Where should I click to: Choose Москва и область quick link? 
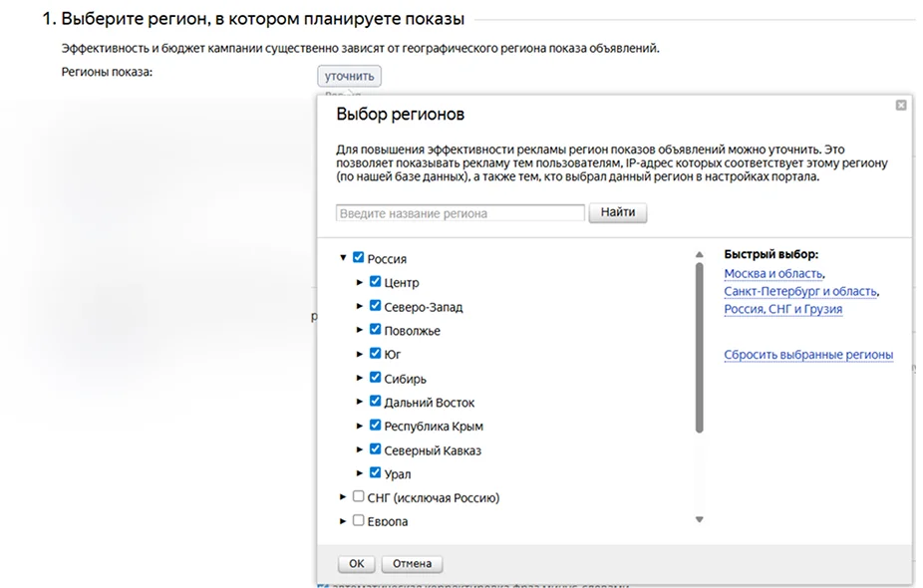click(773, 273)
